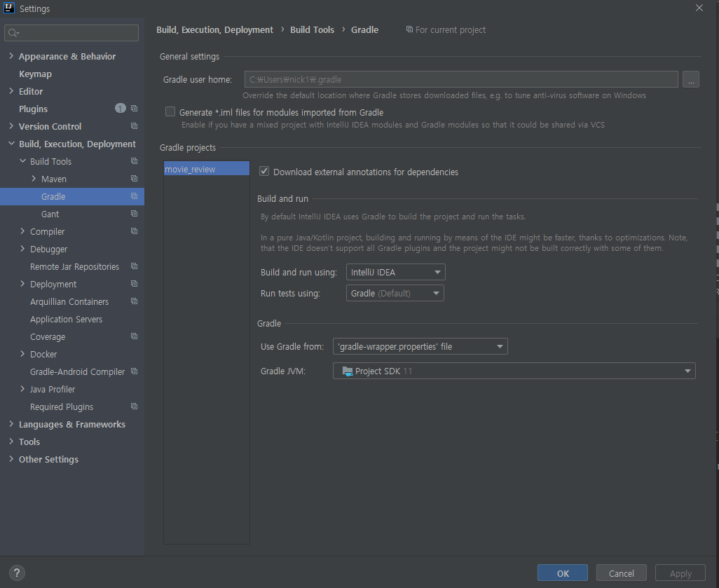Click the Plugins update count badge
719x588 pixels.
point(120,108)
